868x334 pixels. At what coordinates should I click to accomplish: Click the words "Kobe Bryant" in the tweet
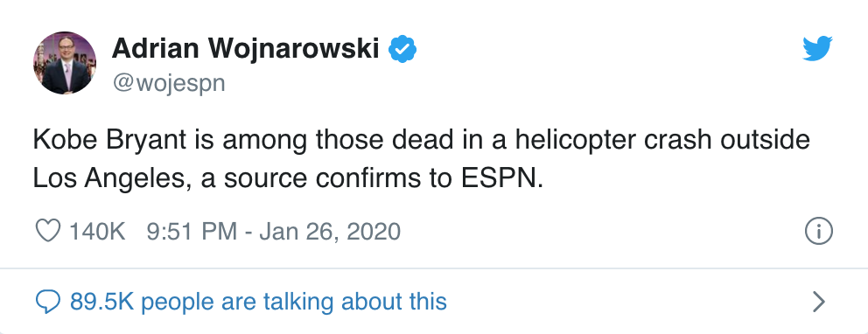109,141
